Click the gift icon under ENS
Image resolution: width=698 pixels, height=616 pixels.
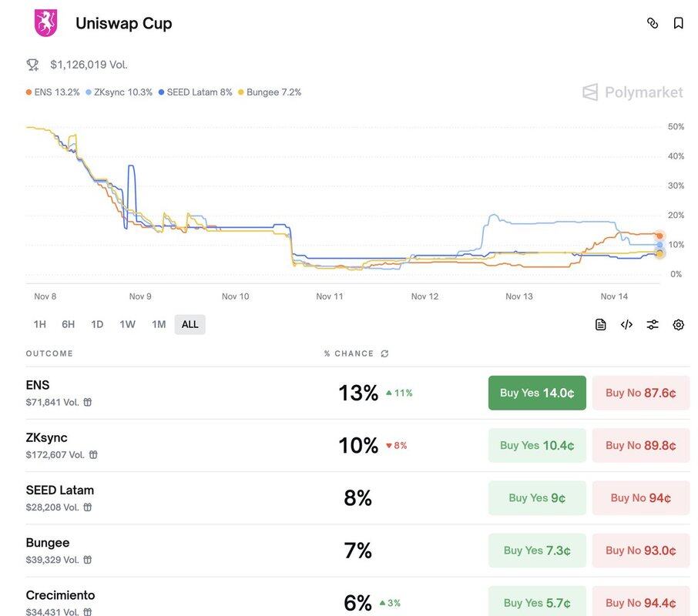[88, 402]
